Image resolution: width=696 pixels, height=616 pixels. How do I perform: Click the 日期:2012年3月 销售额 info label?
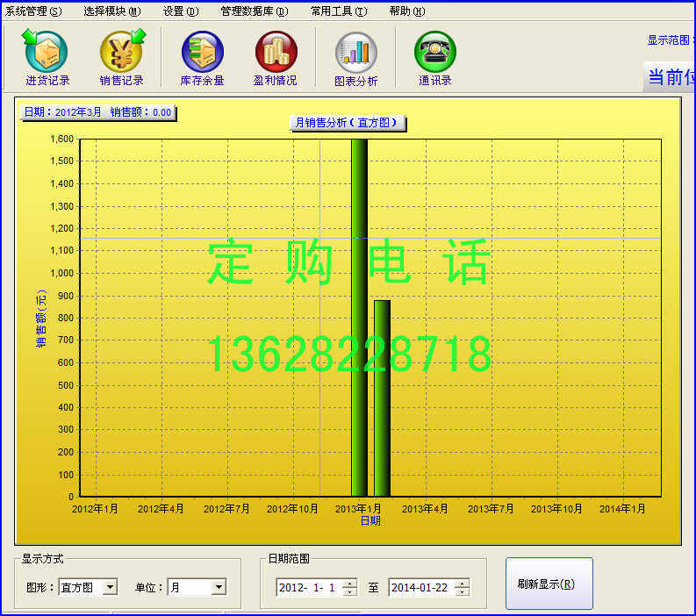point(98,112)
